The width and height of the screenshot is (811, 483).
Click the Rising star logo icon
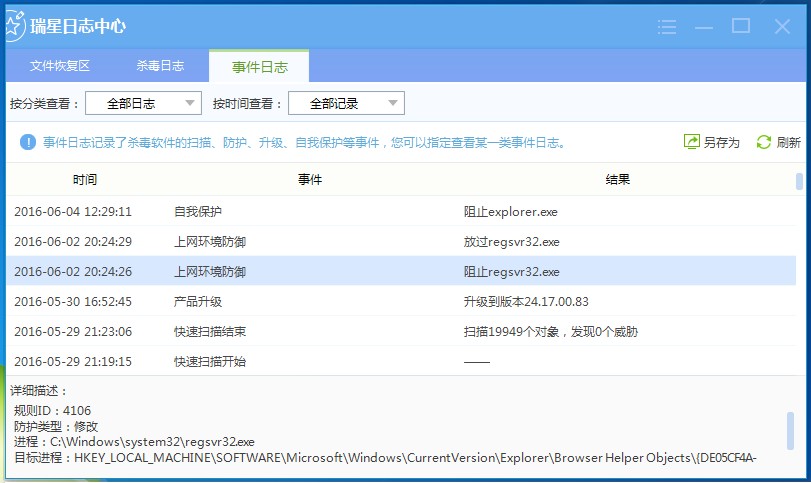coord(14,26)
